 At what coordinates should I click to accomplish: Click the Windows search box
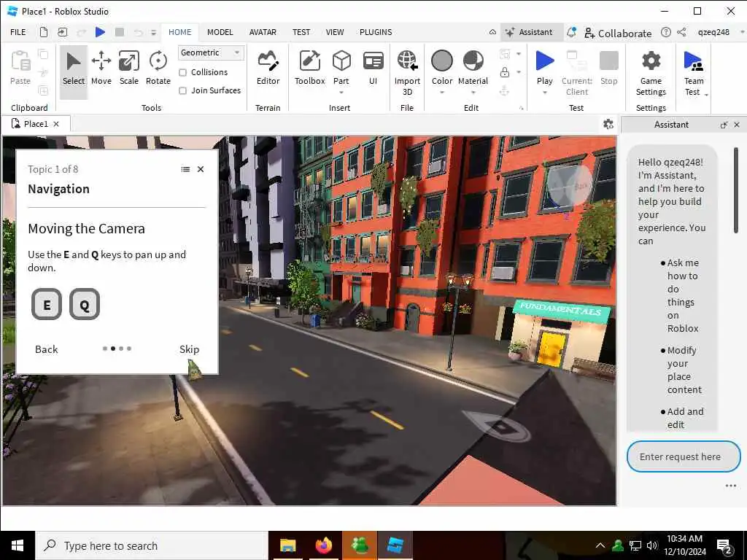[152, 545]
